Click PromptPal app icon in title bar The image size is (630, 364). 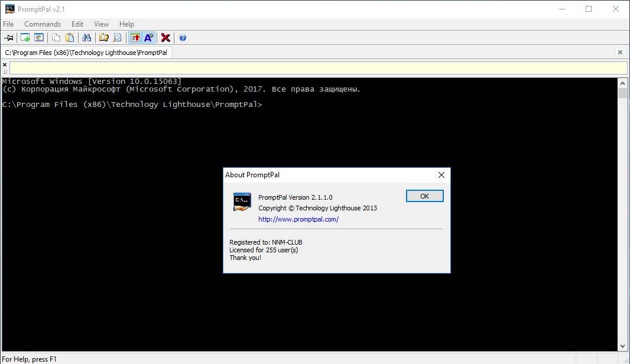point(9,9)
